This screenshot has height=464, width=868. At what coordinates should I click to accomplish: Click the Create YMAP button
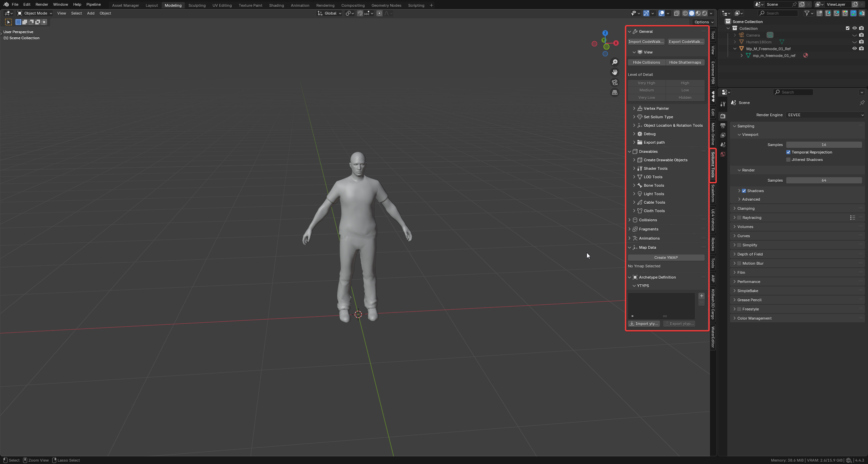666,258
